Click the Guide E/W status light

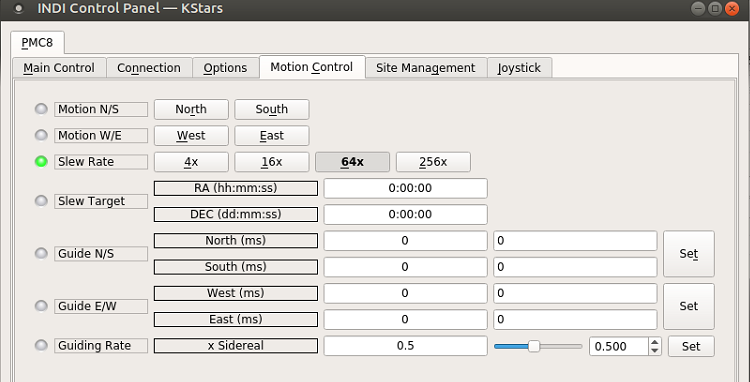[x=42, y=306]
